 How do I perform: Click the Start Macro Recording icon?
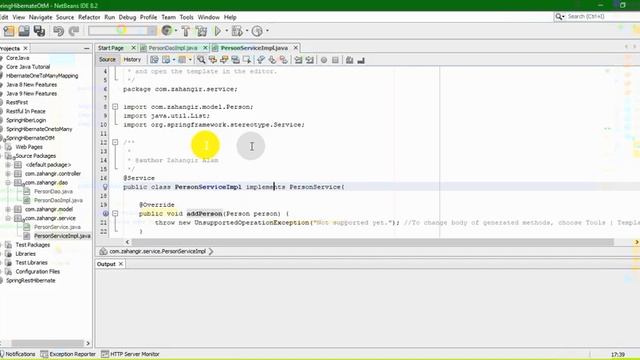pos(324,60)
